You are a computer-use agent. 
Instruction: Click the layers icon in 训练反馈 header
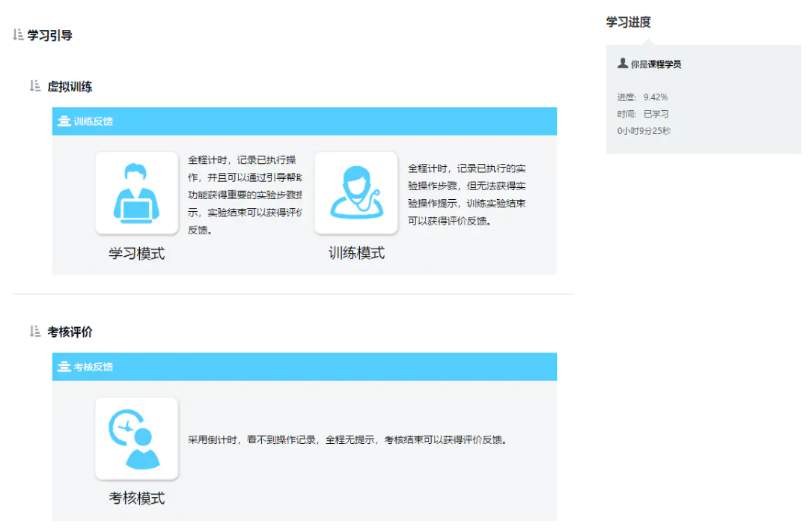(x=64, y=121)
